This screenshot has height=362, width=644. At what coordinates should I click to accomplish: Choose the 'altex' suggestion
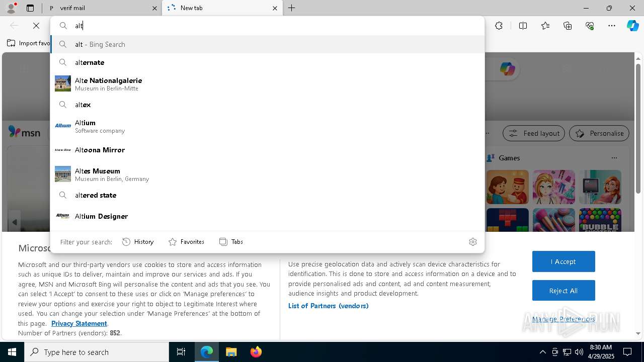coord(268,105)
